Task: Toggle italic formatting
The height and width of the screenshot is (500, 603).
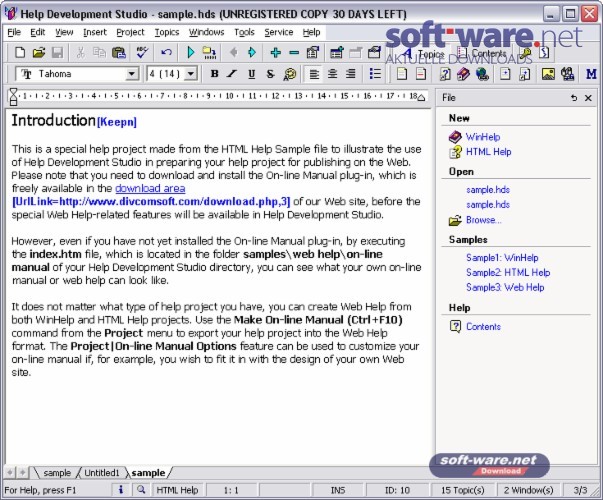Action: click(x=232, y=73)
